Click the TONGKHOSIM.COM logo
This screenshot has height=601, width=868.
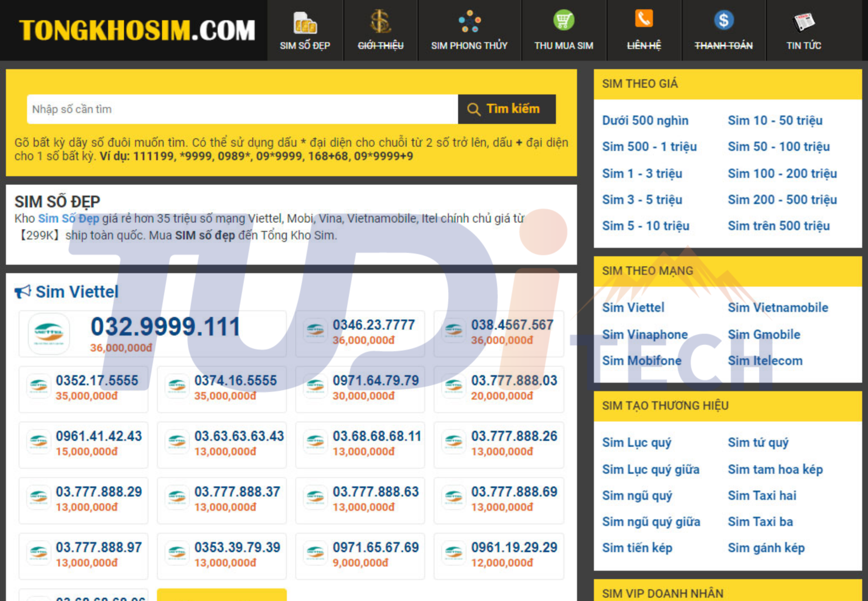pos(137,31)
